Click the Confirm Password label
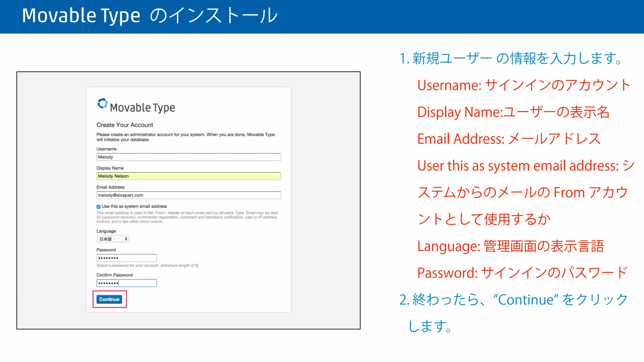This screenshot has width=644, height=362. point(114,275)
